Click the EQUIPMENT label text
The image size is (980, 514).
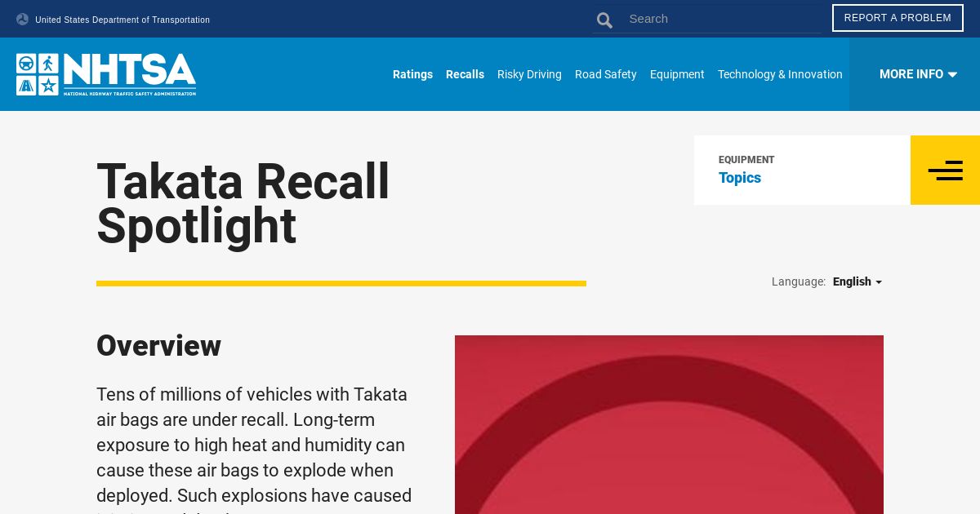tap(746, 160)
